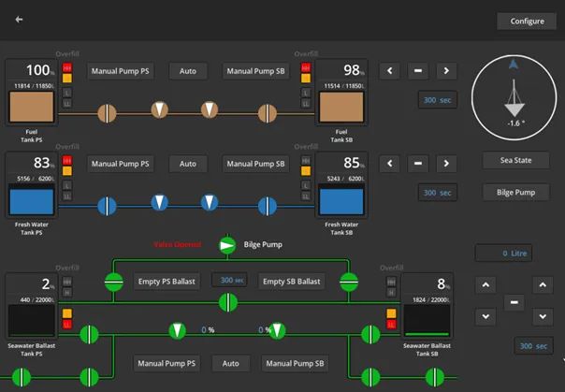This screenshot has height=392, width=565.
Task: Enable Auto mode for fresh water transfer
Action: click(x=188, y=164)
